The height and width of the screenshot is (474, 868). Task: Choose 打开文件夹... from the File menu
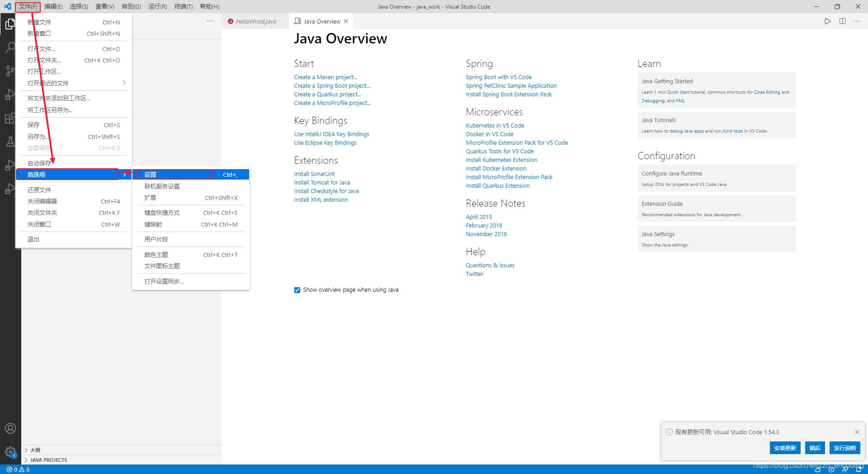point(73,60)
